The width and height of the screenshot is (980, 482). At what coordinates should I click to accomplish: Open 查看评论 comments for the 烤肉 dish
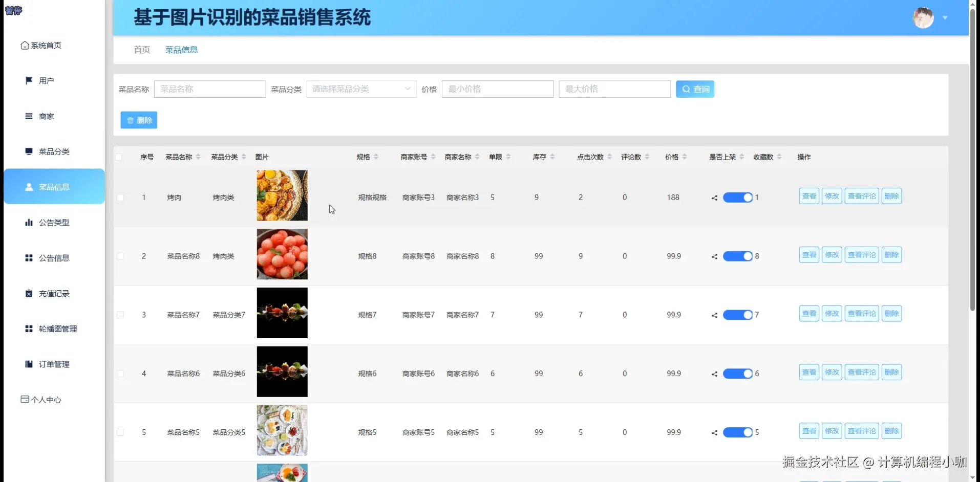point(861,195)
